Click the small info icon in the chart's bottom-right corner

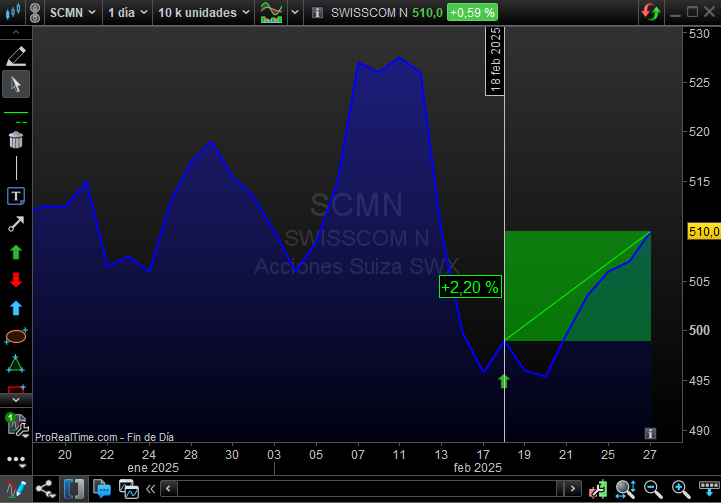pyautogui.click(x=650, y=433)
